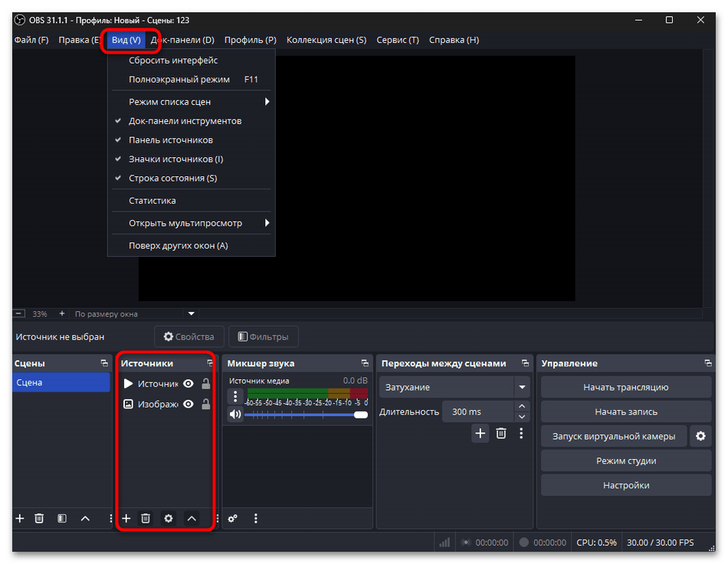Click the remove source trash icon
Screen dimensions: 728x564
(x=146, y=519)
